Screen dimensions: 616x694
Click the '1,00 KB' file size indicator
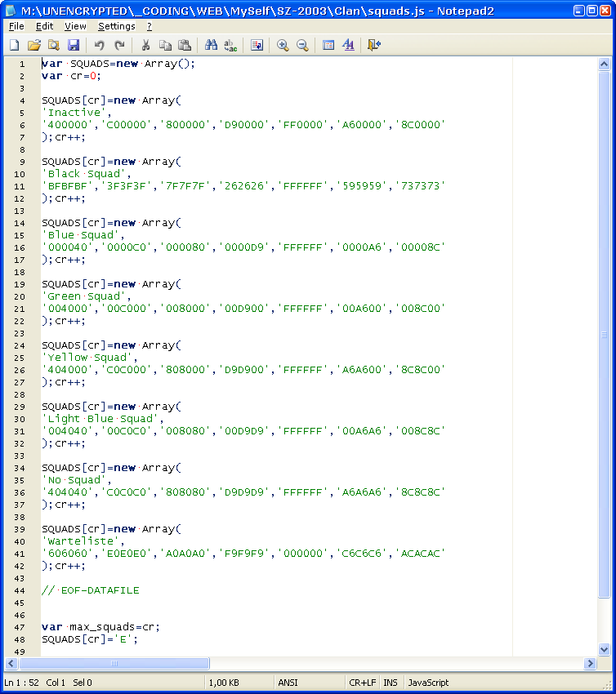point(224,683)
